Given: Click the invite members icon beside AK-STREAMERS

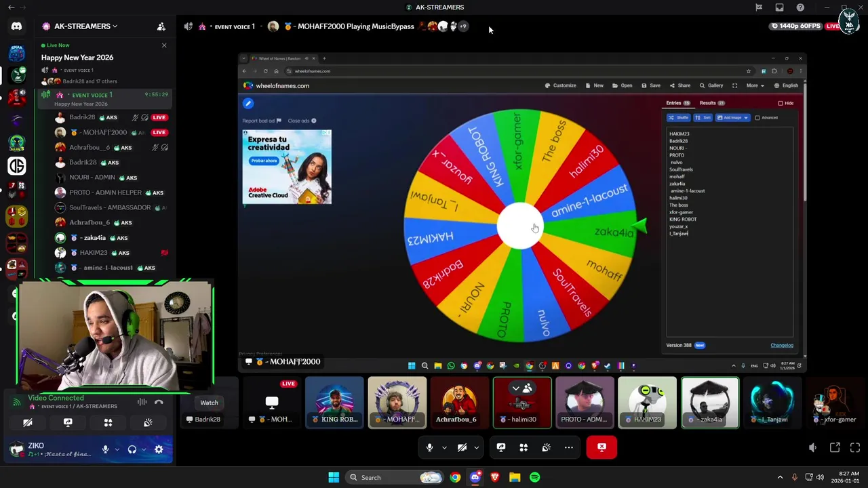Looking at the screenshot, I should 161,26.
